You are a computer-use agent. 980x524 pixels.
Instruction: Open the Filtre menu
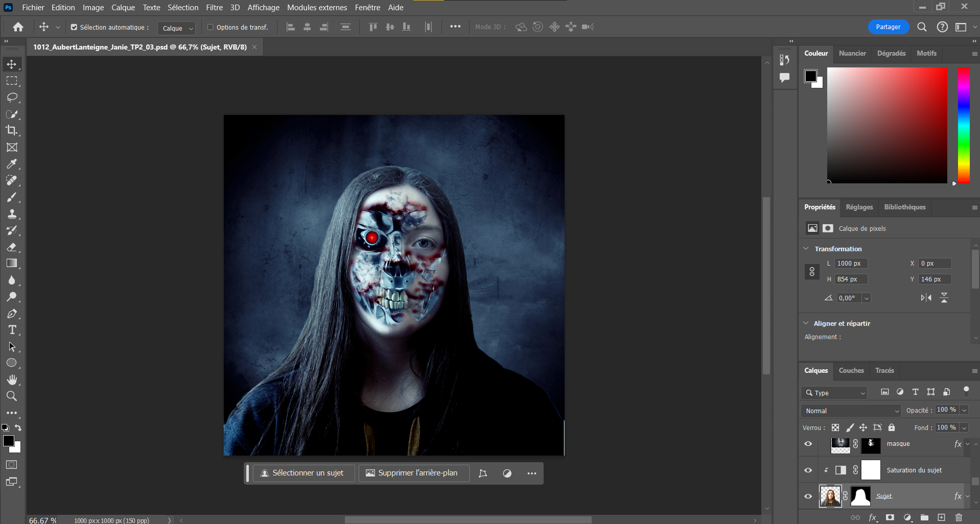(x=214, y=8)
